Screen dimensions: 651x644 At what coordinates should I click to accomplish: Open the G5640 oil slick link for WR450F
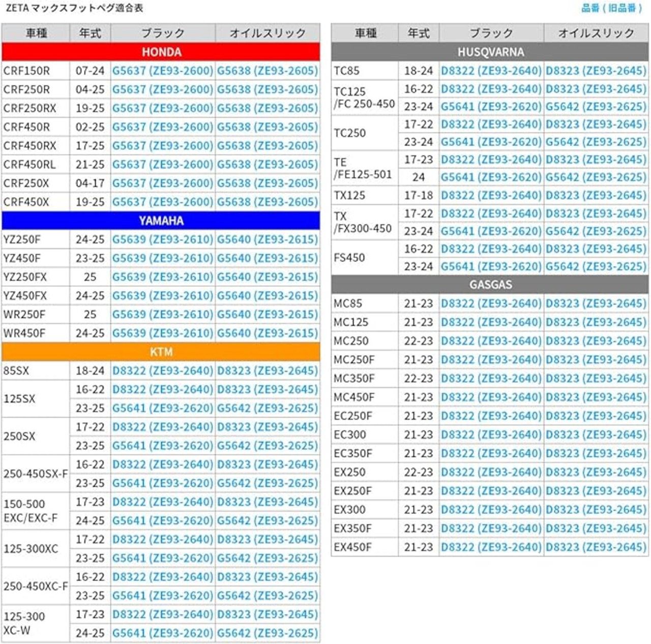tap(268, 333)
